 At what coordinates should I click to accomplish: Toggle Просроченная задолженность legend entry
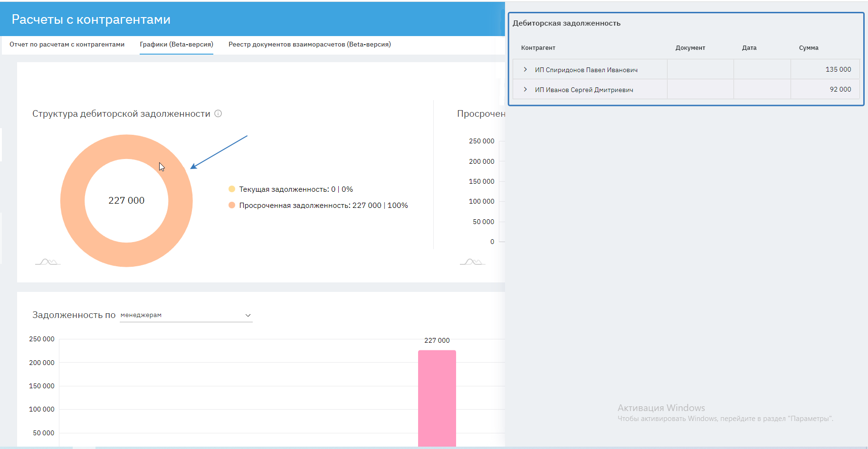coord(323,206)
